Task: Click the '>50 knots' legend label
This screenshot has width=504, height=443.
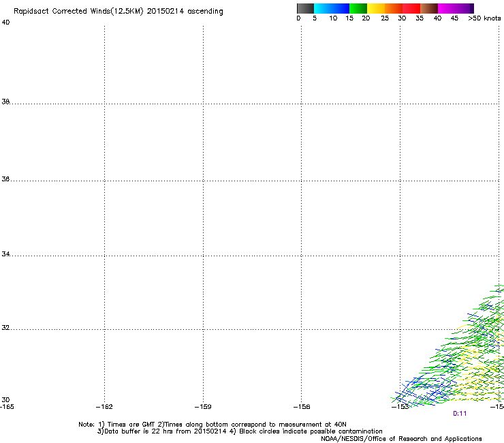Action: tap(484, 18)
